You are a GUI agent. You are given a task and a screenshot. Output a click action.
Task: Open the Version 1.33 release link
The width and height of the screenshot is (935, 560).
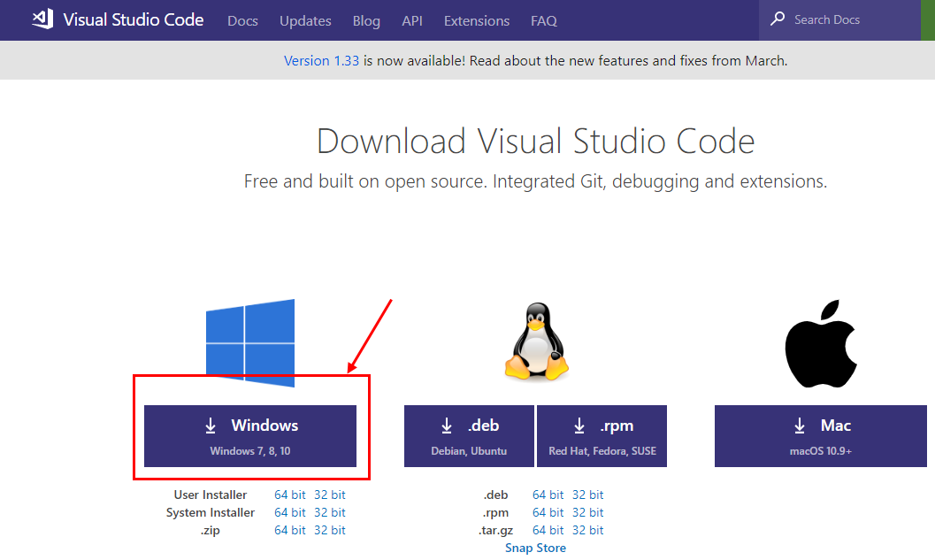click(x=321, y=61)
